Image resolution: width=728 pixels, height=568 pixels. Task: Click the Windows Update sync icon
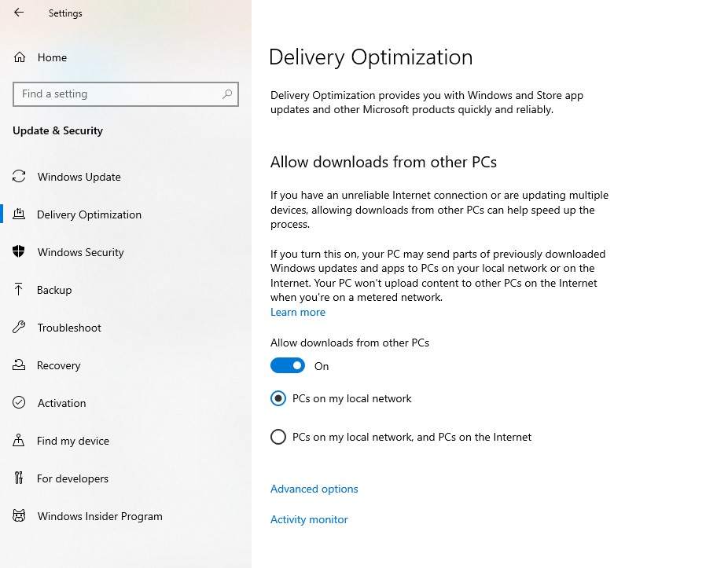(x=19, y=177)
